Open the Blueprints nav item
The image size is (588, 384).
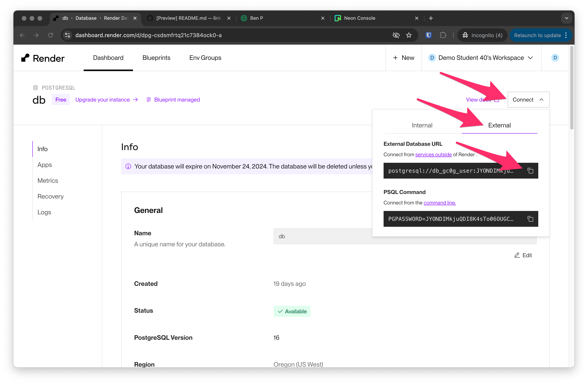coord(156,58)
